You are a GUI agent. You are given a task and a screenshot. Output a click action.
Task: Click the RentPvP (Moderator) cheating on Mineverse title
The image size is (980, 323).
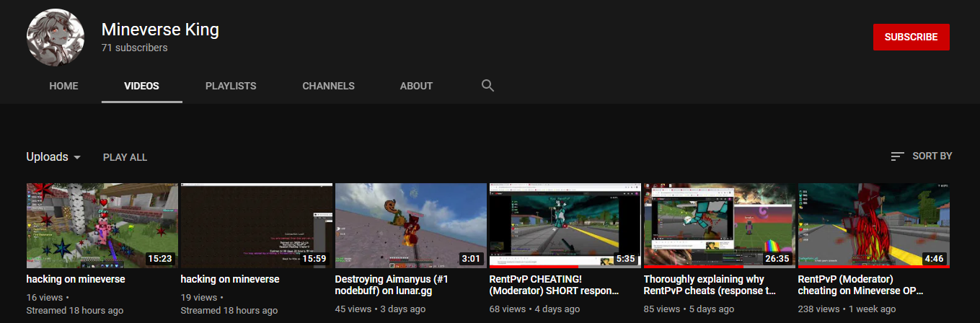[x=861, y=285]
